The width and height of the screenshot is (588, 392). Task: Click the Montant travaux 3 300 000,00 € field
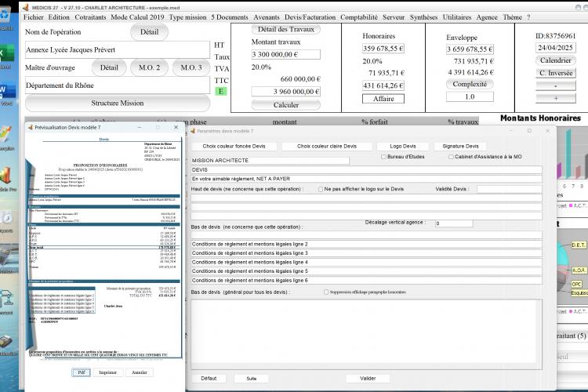pos(285,54)
